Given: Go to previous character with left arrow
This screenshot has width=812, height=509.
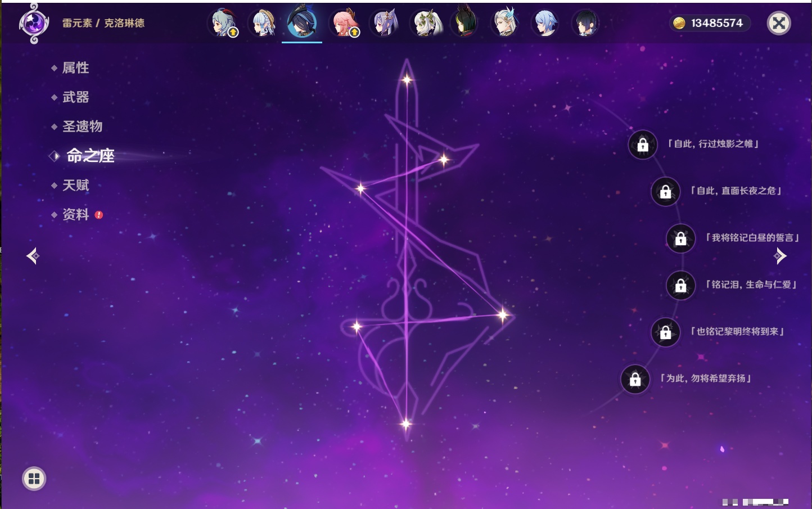Looking at the screenshot, I should coord(33,256).
